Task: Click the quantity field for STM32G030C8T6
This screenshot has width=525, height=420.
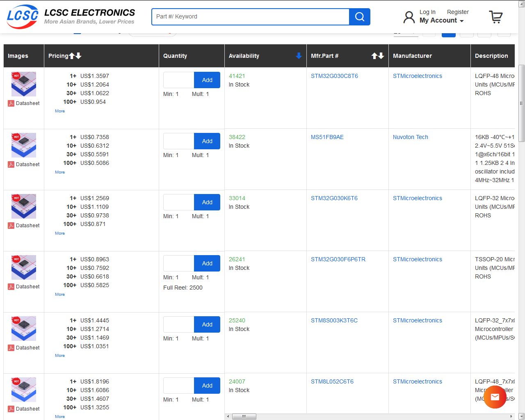Action: click(178, 80)
